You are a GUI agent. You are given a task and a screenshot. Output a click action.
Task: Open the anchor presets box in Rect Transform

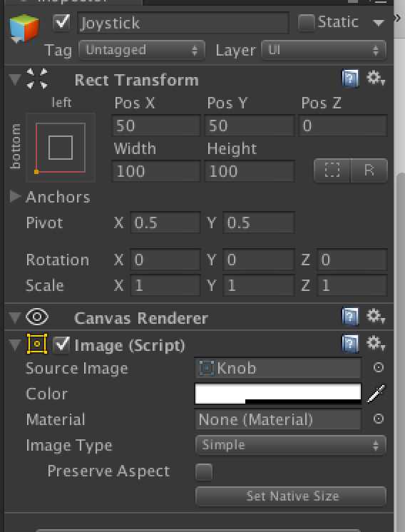point(61,148)
